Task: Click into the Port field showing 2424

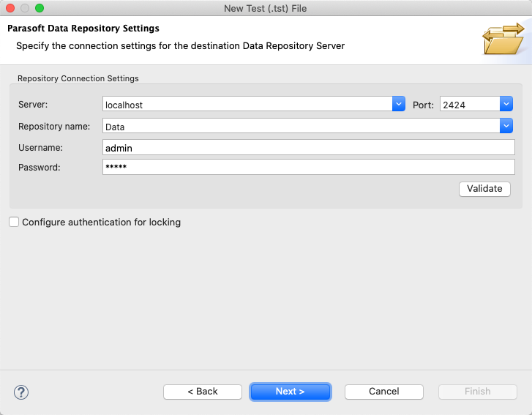Action: 470,104
